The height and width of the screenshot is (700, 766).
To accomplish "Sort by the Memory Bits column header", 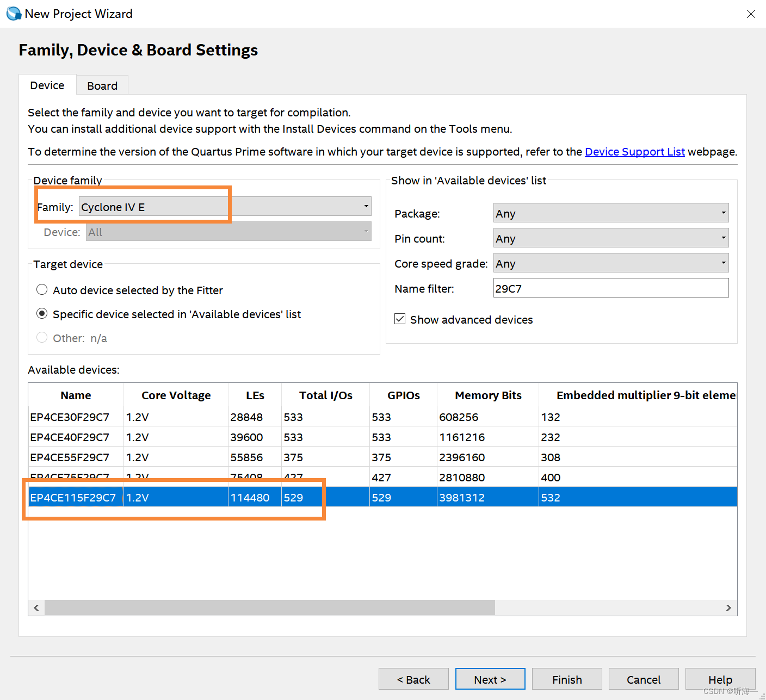I will (488, 395).
